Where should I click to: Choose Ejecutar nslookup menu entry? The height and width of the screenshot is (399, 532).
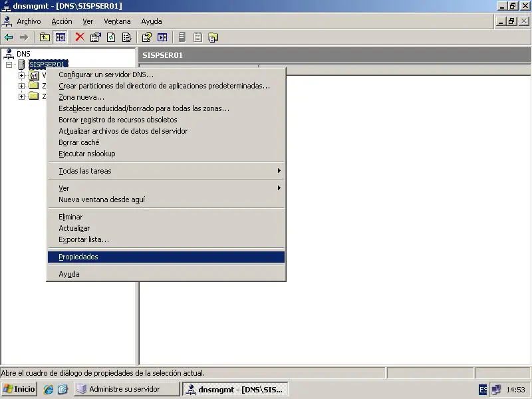click(166, 154)
